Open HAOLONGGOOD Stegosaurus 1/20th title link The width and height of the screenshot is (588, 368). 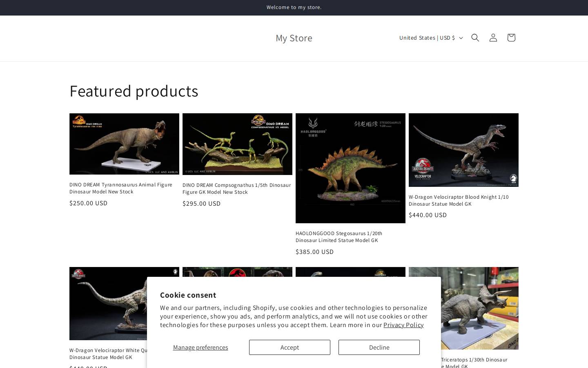click(339, 237)
